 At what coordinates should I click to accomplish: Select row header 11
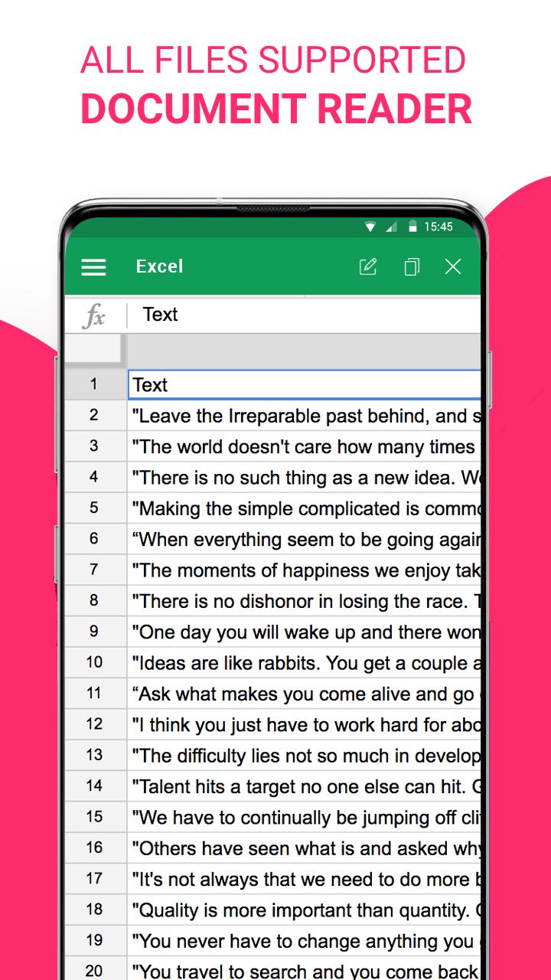[x=95, y=694]
